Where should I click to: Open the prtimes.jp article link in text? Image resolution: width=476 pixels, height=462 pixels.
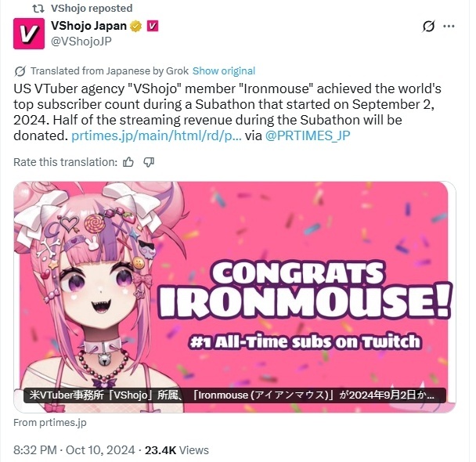pos(157,135)
